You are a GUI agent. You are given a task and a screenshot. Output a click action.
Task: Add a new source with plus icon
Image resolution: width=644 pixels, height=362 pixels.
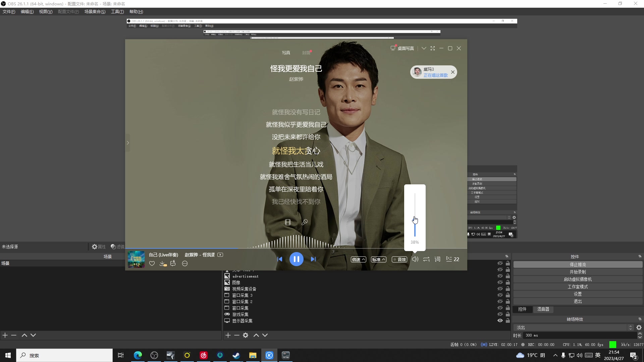pos(228,335)
